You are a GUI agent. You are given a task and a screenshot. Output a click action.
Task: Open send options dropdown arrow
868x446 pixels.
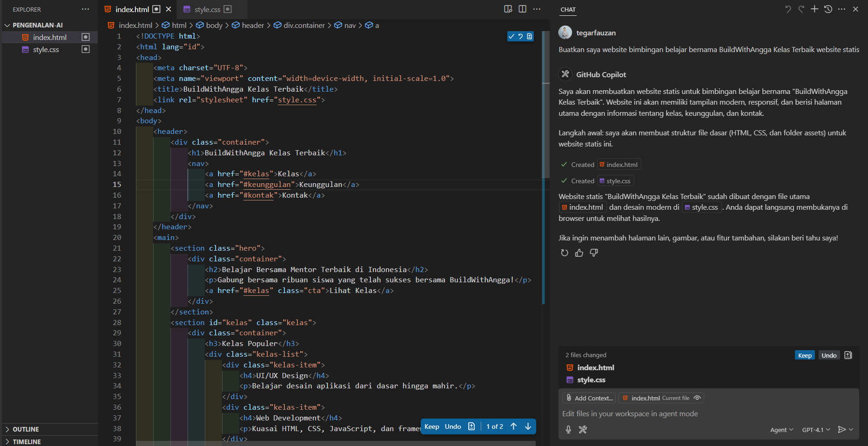pyautogui.click(x=851, y=430)
